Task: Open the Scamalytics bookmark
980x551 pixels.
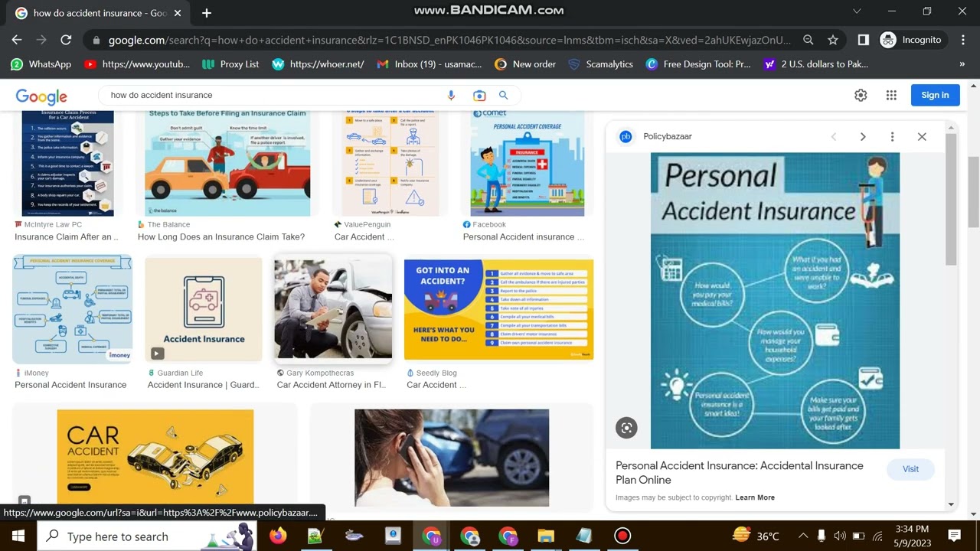Action: (x=600, y=64)
